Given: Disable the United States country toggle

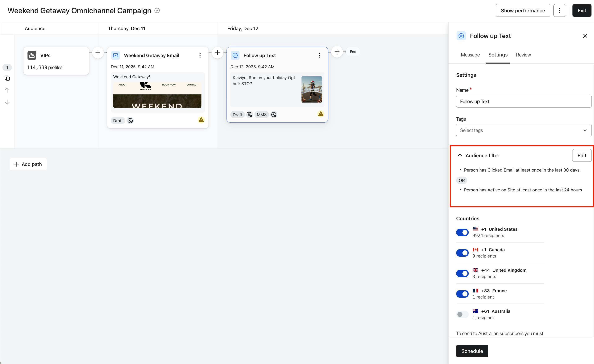Looking at the screenshot, I should tap(462, 232).
